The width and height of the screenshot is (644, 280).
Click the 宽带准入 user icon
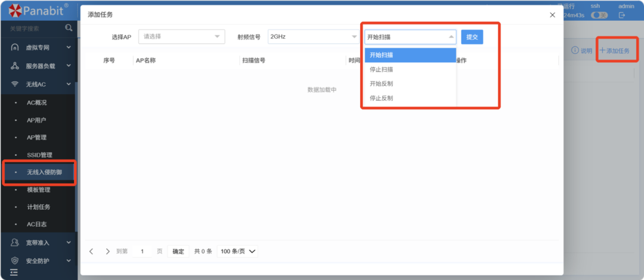click(x=15, y=242)
